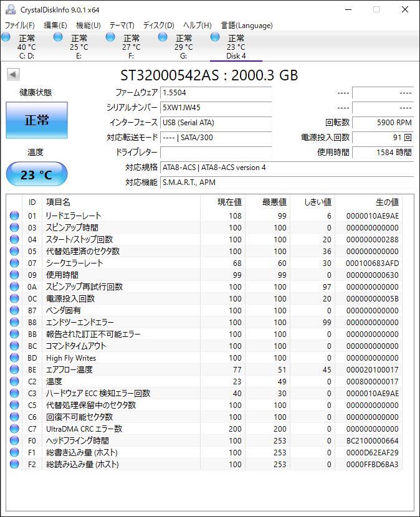Viewport: 420px width, 517px height.
Task: Select status icon of F: drive
Action: pos(110,37)
